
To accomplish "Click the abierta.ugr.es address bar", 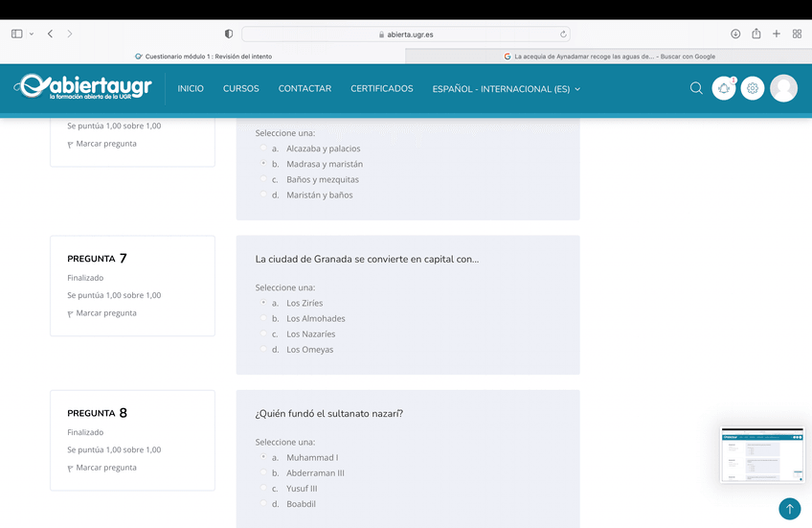I will [405, 34].
